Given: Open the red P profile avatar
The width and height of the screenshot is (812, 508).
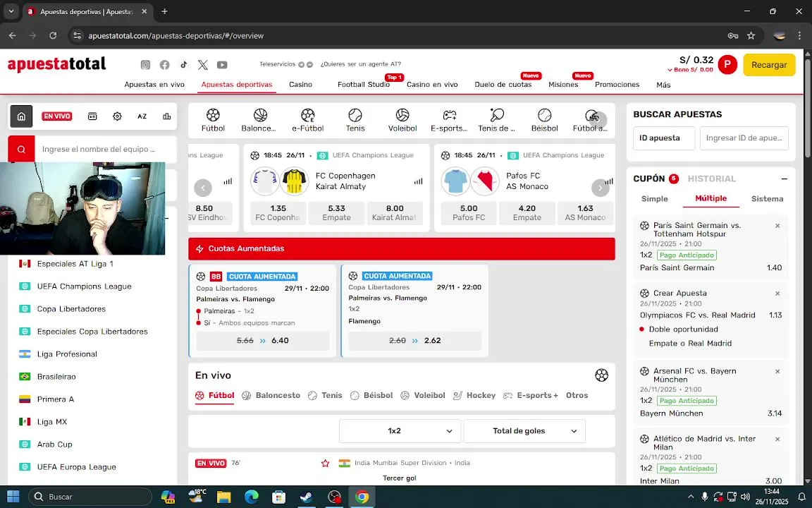Looking at the screenshot, I should pyautogui.click(x=727, y=65).
